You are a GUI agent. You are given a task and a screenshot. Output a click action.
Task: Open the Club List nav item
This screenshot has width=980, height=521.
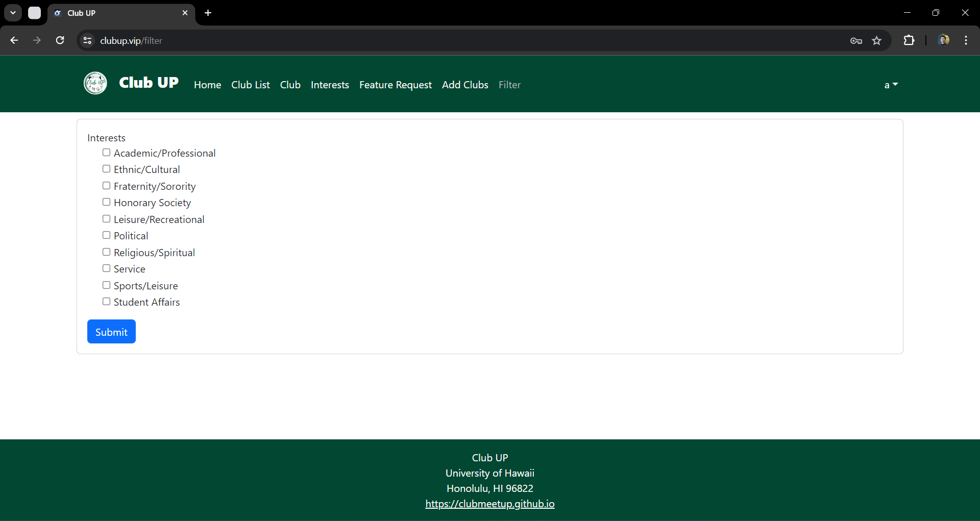pyautogui.click(x=250, y=85)
